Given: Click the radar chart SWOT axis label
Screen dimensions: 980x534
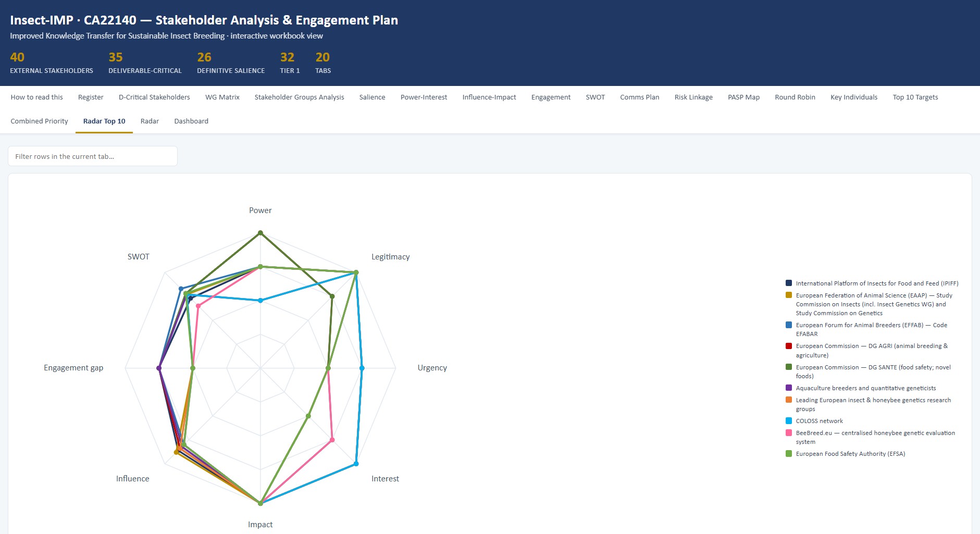Looking at the screenshot, I should point(138,257).
